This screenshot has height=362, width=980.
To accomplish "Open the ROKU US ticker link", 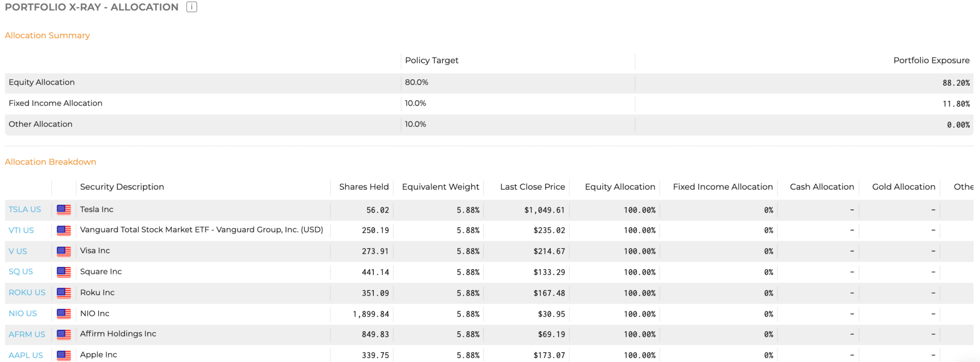I will coord(27,293).
